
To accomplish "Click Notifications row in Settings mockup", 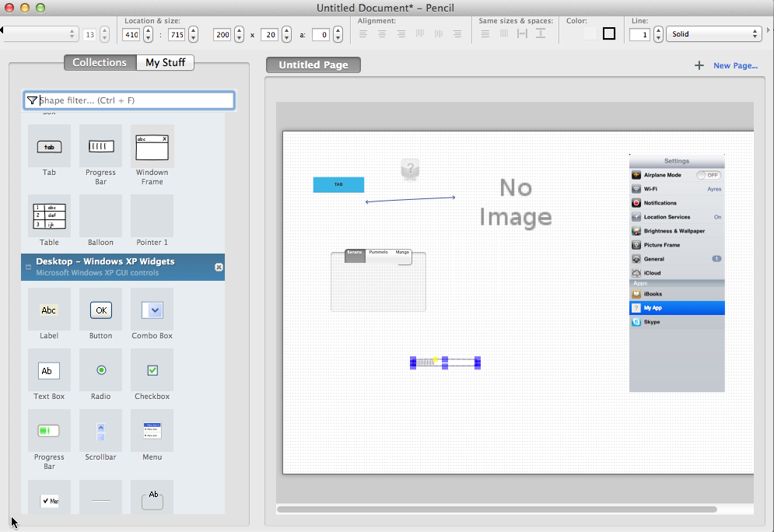I will (x=677, y=203).
